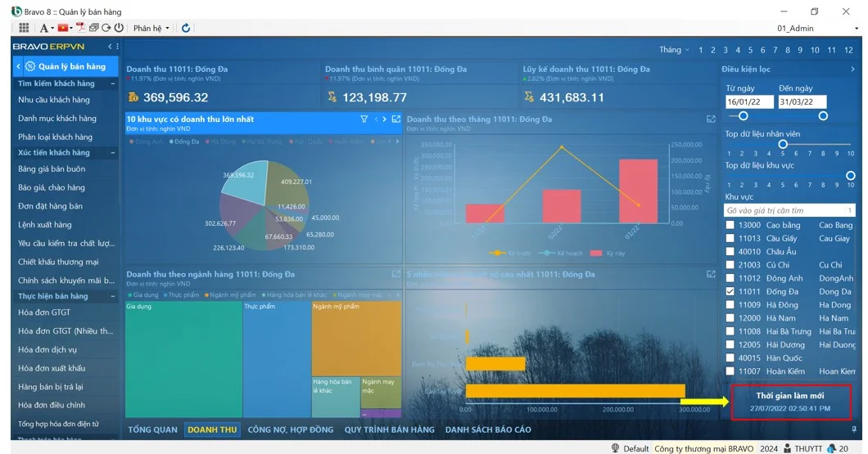Click the power/logout icon in toolbar

click(x=118, y=28)
